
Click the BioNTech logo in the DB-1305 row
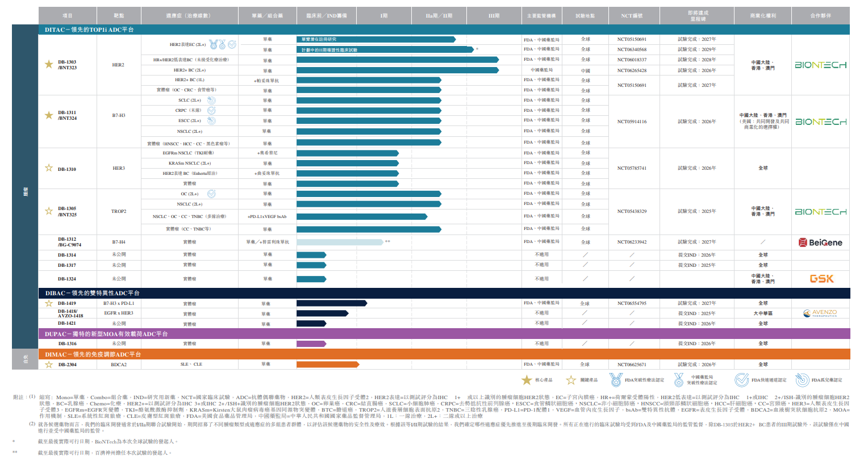coord(820,212)
